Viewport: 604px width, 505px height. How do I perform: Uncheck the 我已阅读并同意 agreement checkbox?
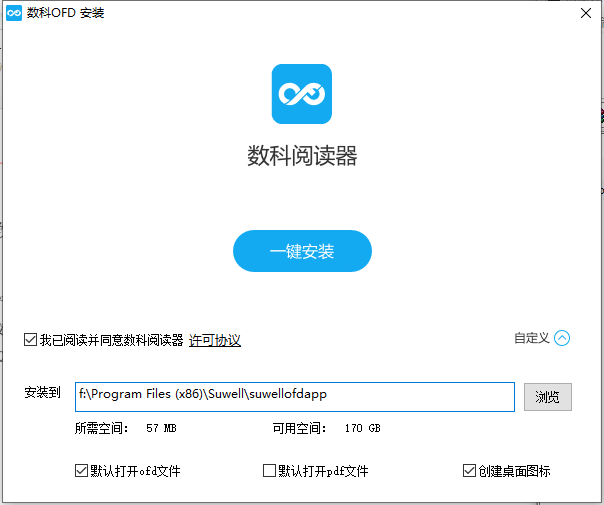pyautogui.click(x=31, y=340)
